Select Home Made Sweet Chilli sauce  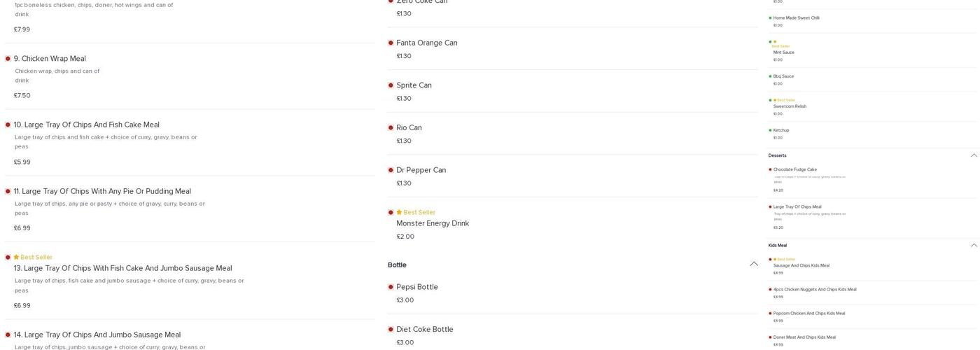tap(796, 18)
